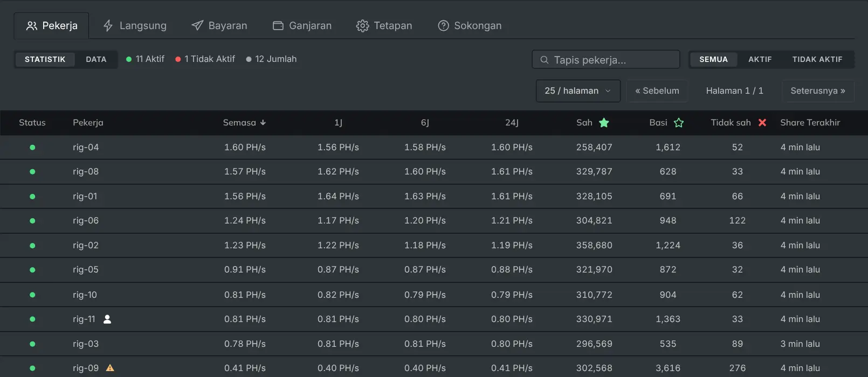Image resolution: width=868 pixels, height=377 pixels.
Task: Open the 25 / halaman dropdown
Action: [x=578, y=90]
